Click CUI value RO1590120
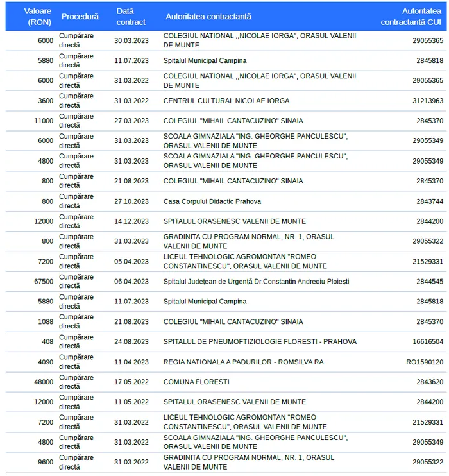 (425, 362)
